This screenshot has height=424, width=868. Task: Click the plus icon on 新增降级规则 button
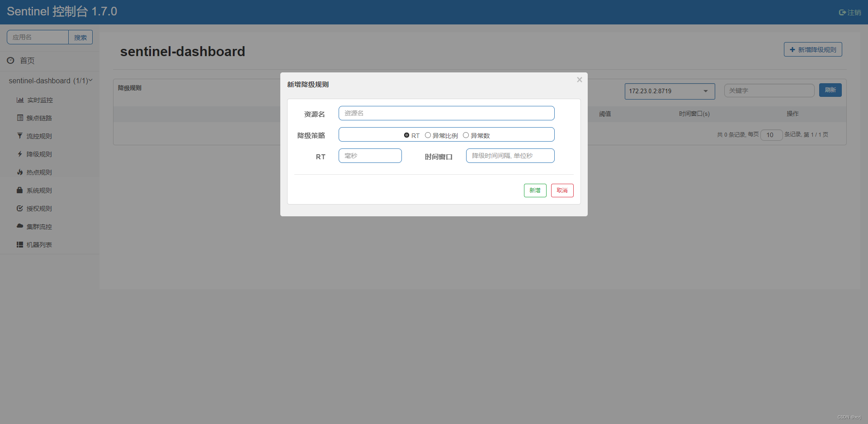(x=792, y=50)
